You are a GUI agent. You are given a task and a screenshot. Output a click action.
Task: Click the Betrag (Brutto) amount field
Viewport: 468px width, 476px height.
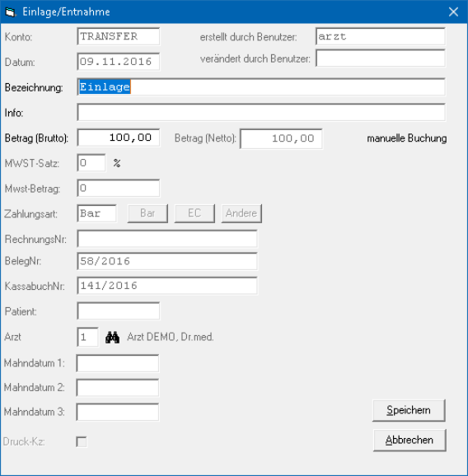point(119,138)
